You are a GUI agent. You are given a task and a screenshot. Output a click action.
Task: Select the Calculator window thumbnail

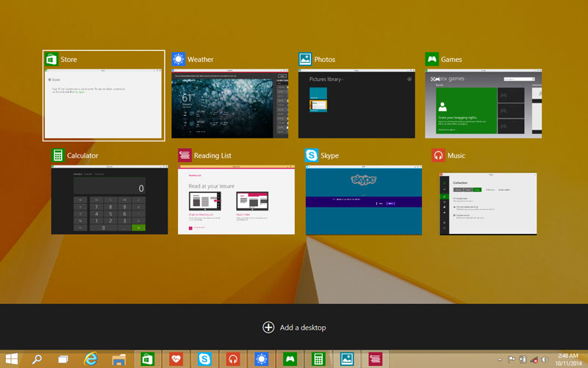tap(110, 199)
